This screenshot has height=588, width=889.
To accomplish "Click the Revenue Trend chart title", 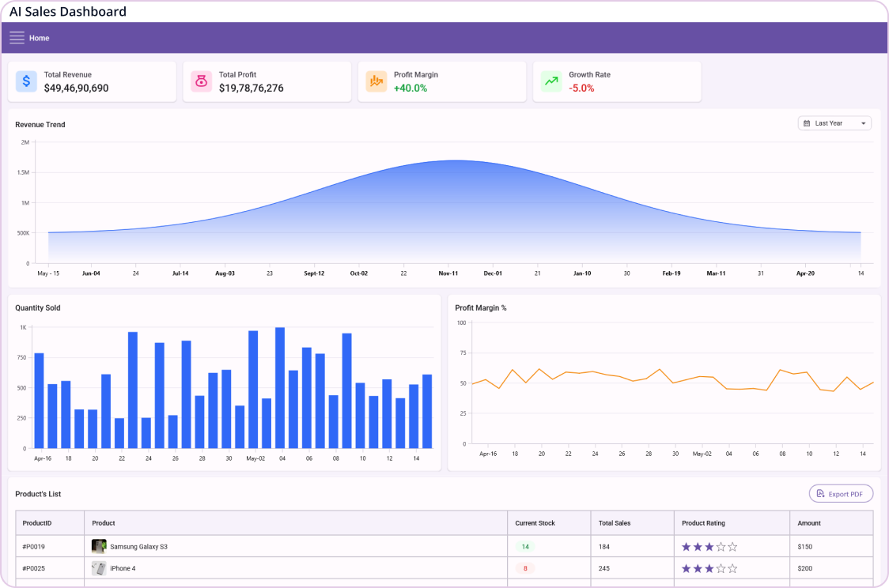I will (x=40, y=125).
